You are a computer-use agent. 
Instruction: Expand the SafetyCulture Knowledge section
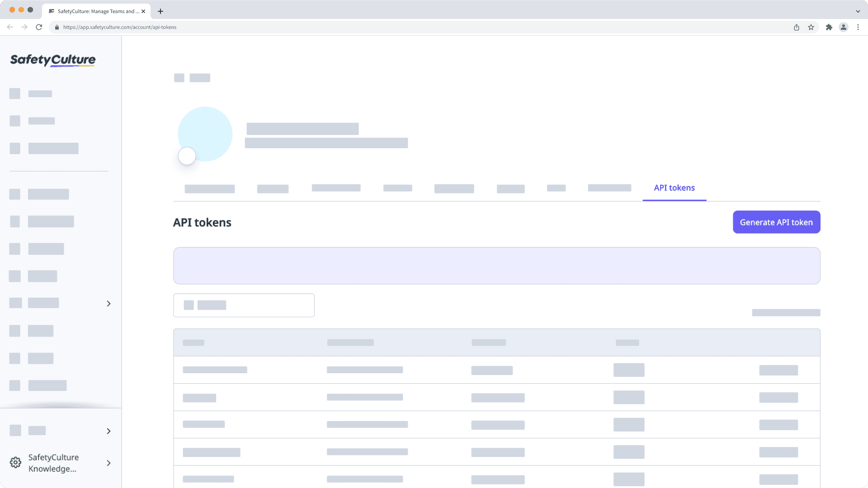point(108,463)
